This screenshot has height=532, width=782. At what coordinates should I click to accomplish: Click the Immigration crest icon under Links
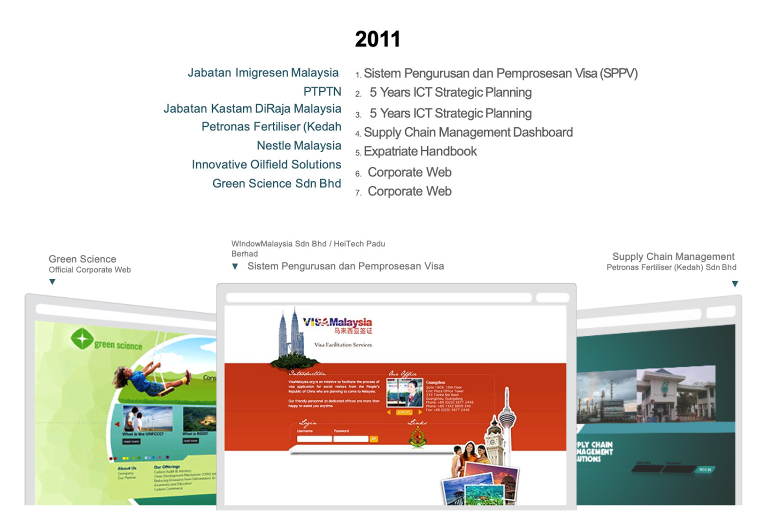(417, 437)
